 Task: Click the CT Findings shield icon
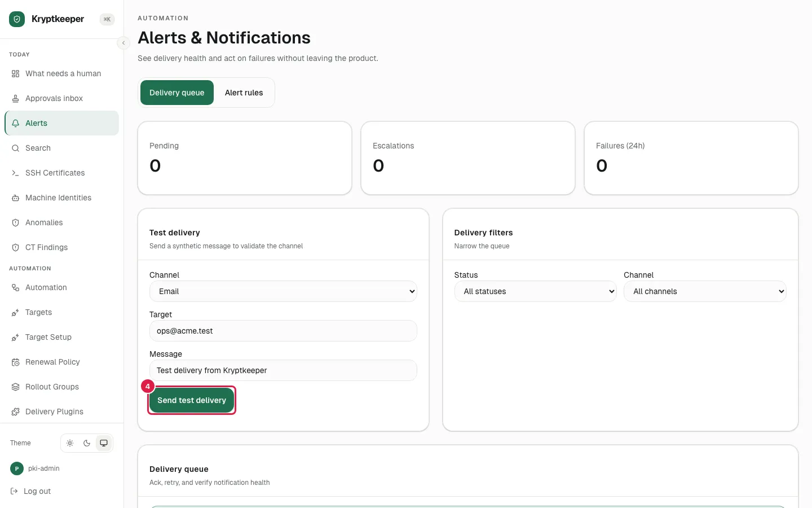[16, 248]
